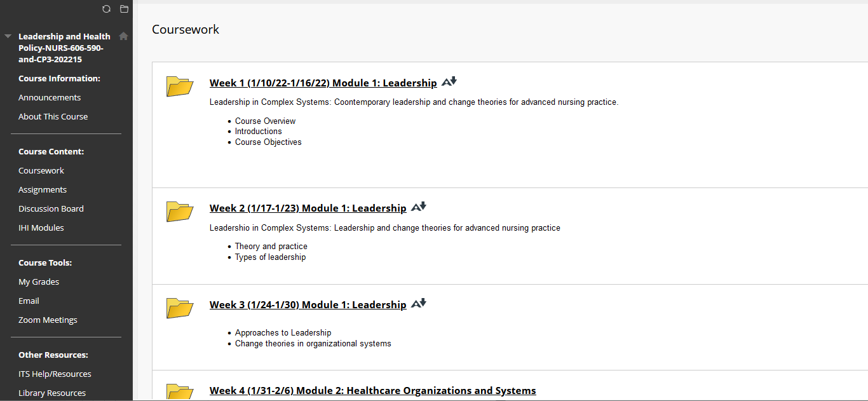The width and height of the screenshot is (868, 401).
Task: Collapse the course menu triangle arrow
Action: click(x=8, y=36)
